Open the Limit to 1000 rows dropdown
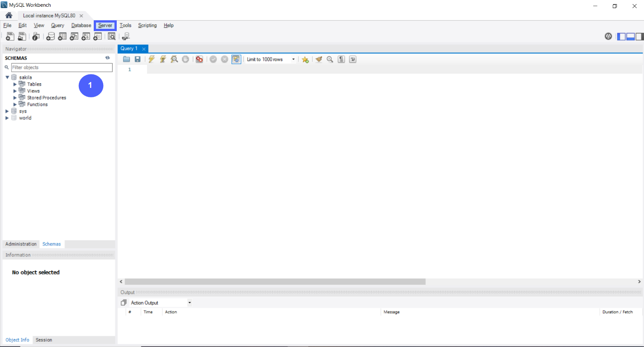Viewport: 644px width, 347px height. coord(293,59)
